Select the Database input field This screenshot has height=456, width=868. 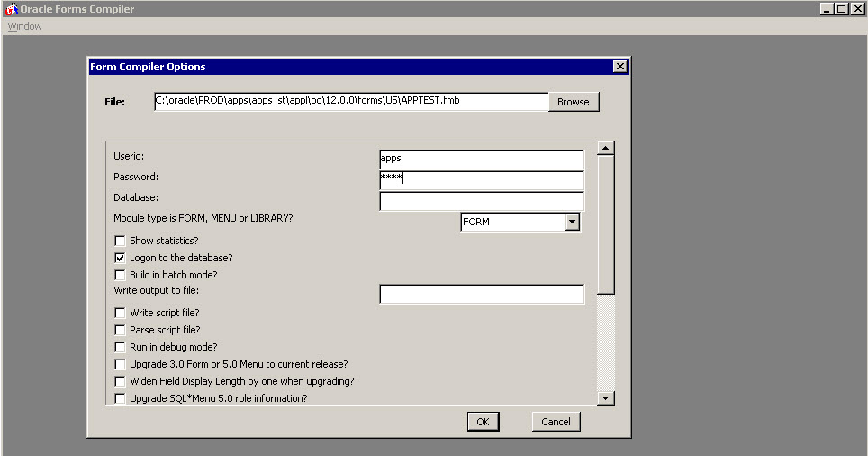[x=482, y=201]
